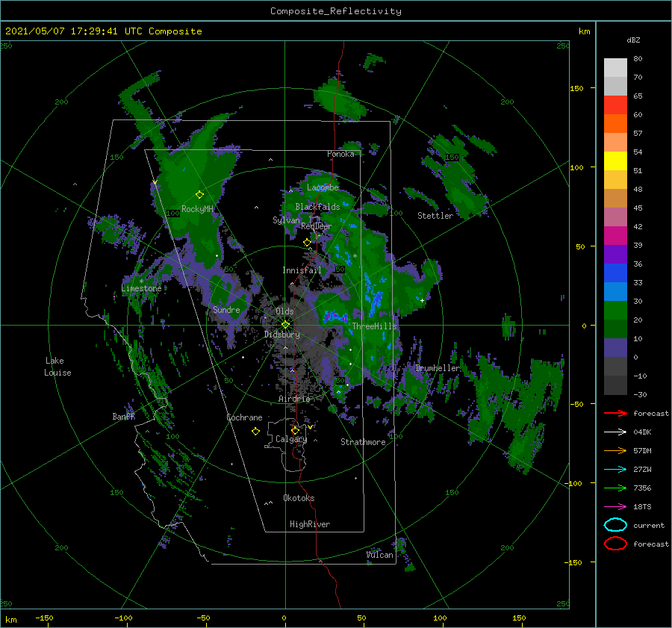Click the -150 tick on bottom axis
Viewport: 672px width, 628px height.
[x=44, y=618]
